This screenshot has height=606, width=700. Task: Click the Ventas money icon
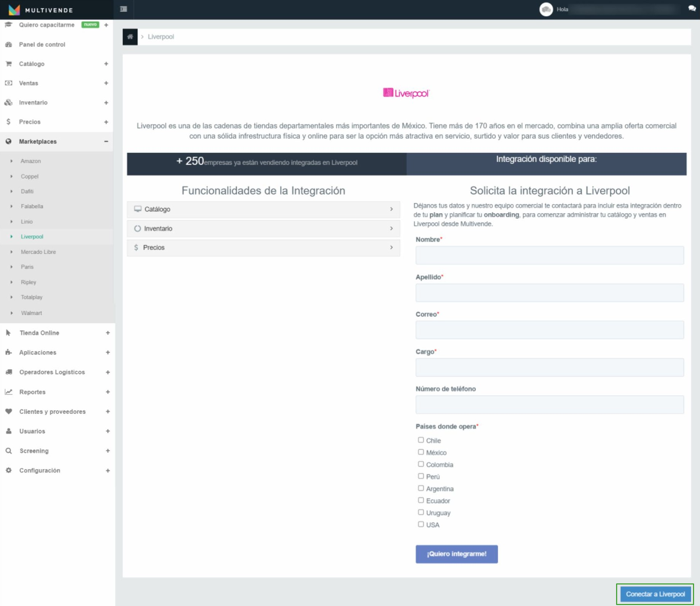pos(8,83)
